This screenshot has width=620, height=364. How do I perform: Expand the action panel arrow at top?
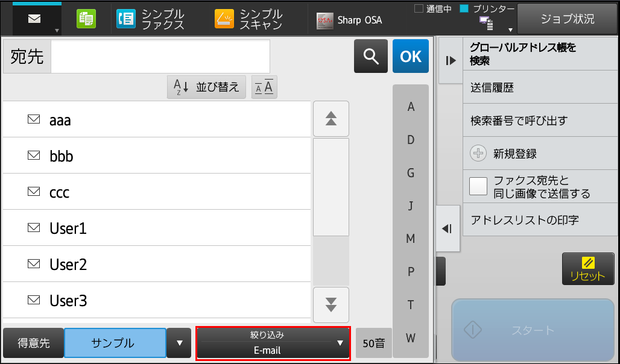click(451, 60)
